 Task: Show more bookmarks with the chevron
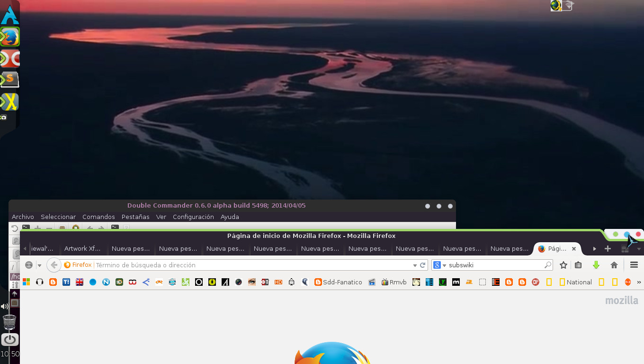pyautogui.click(x=639, y=282)
